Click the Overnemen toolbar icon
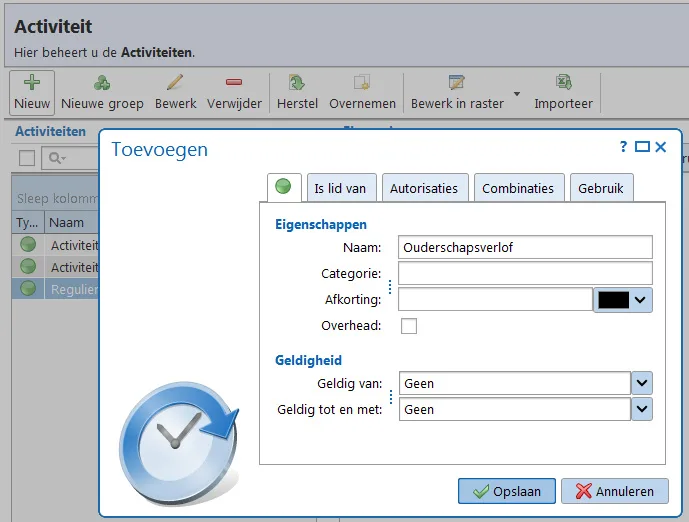 (x=362, y=83)
